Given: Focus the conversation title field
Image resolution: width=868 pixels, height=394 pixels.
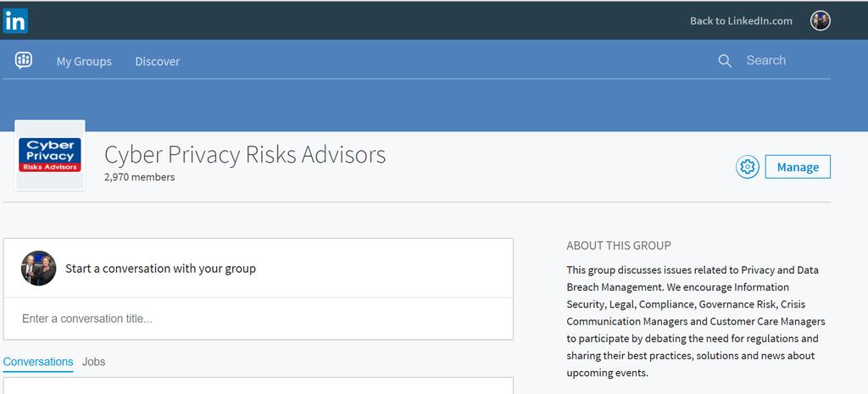Looking at the screenshot, I should click(x=258, y=319).
